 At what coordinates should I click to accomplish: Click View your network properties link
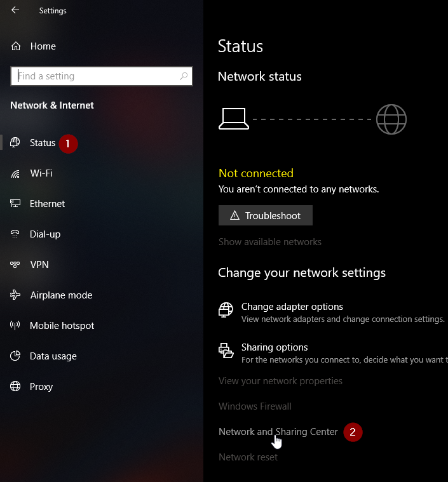point(280,381)
